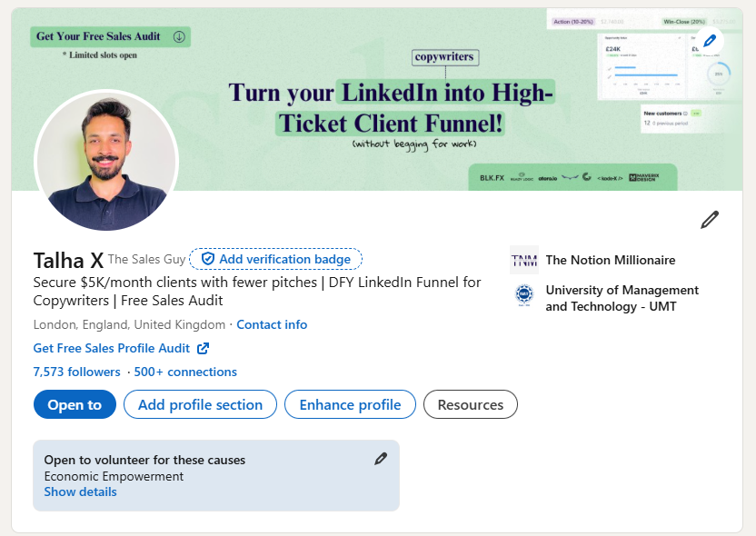Open Get Free Sales Profile Audit link
This screenshot has height=536, width=756.
112,348
